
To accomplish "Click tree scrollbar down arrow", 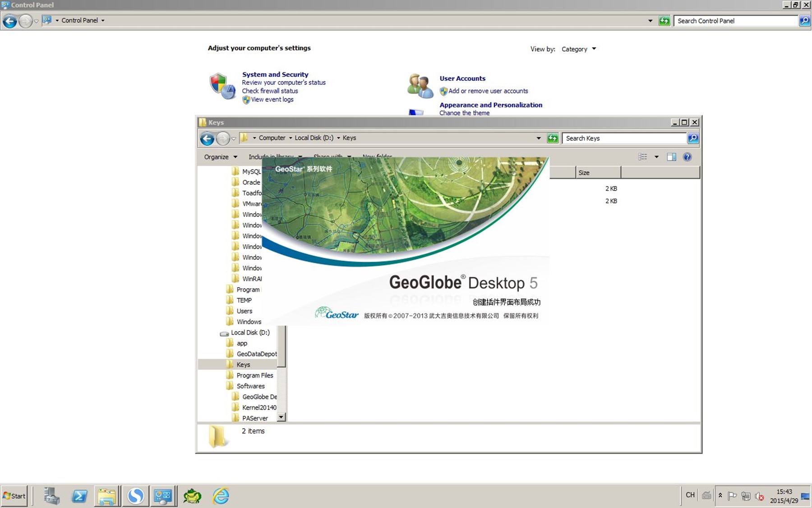I will [281, 417].
